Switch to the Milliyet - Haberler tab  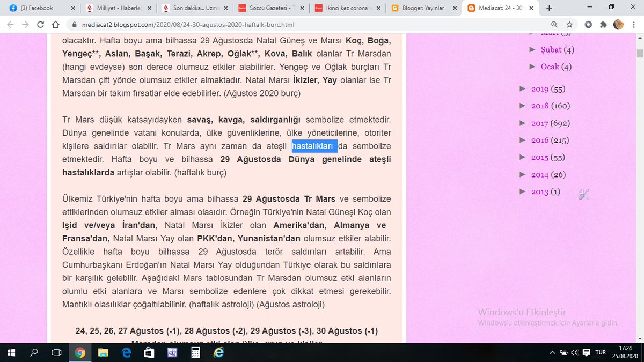[x=118, y=8]
